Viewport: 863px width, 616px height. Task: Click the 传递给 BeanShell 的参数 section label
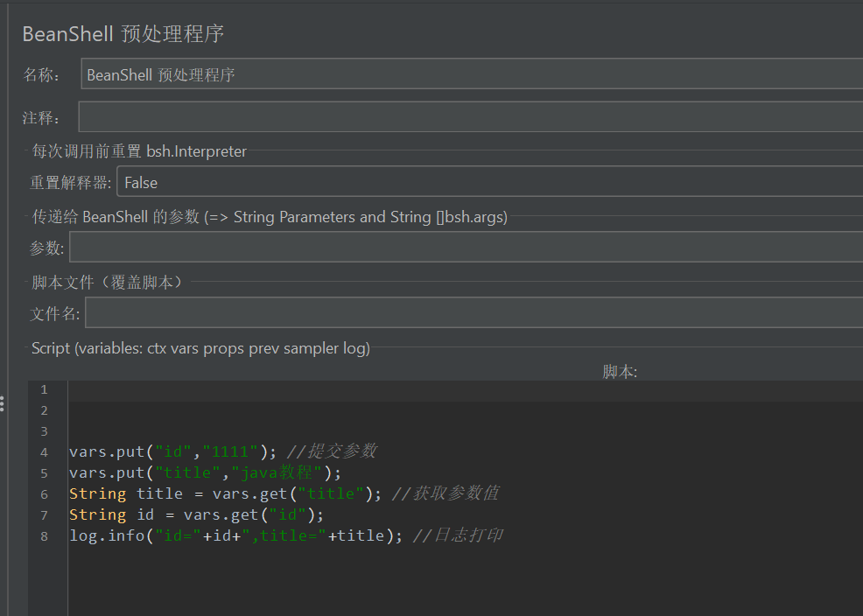pos(270,217)
